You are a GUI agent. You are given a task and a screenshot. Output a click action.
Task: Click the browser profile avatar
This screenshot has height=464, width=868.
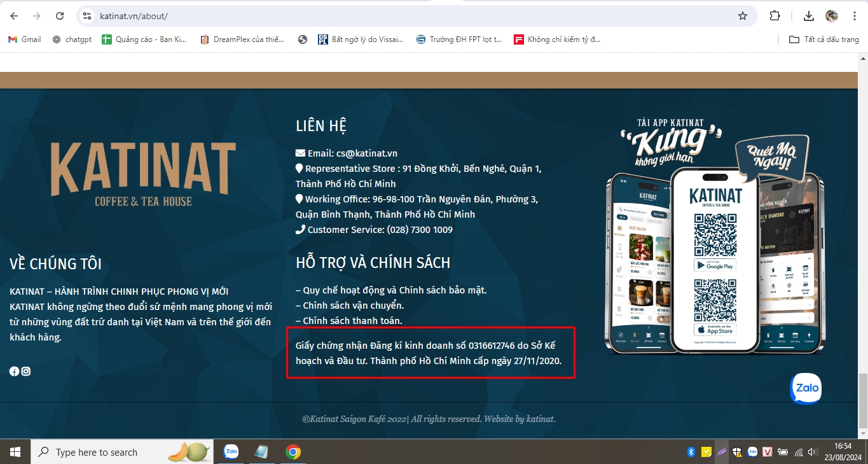click(x=832, y=16)
